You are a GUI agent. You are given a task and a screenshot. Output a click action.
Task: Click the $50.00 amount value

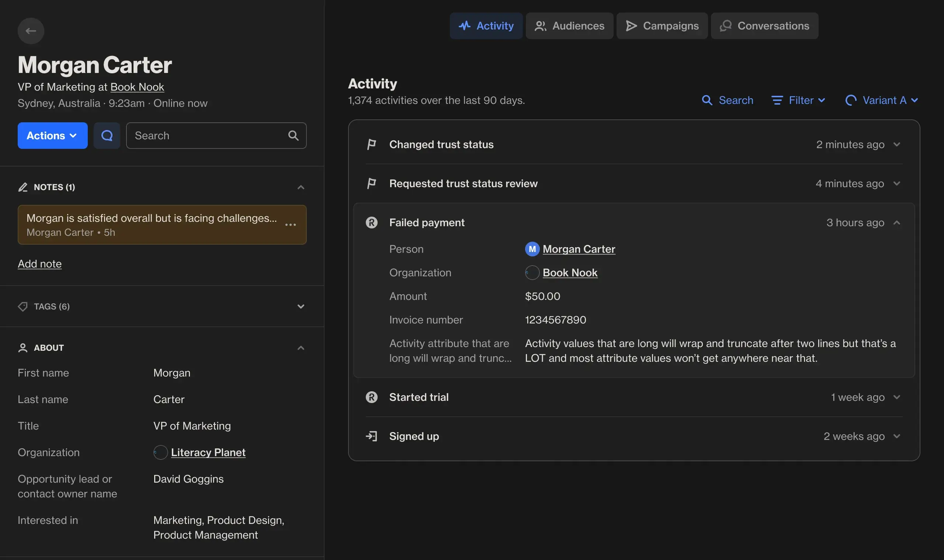542,296
